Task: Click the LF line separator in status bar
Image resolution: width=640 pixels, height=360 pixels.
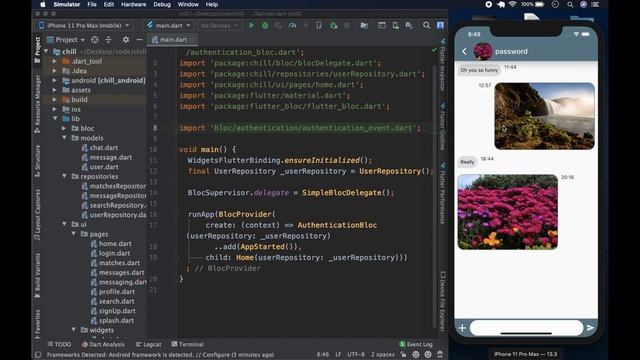Action: click(x=338, y=355)
